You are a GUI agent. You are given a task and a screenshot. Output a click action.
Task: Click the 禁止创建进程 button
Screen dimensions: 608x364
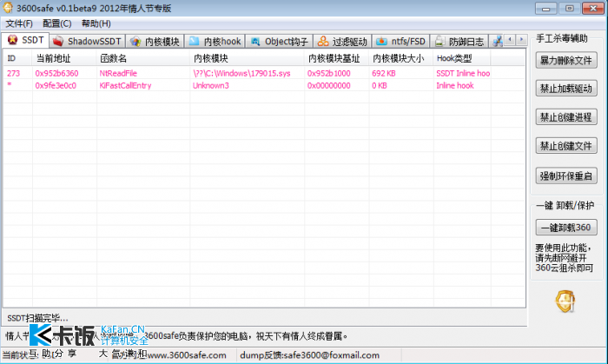(x=566, y=117)
